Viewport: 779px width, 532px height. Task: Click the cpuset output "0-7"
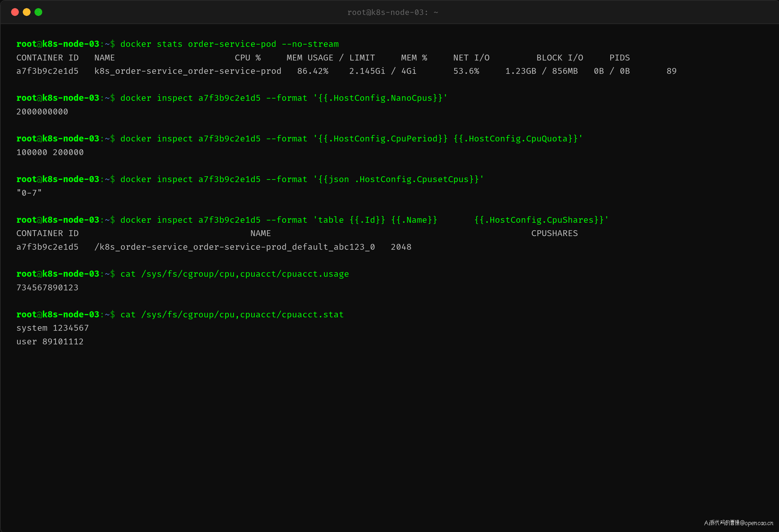(x=29, y=193)
